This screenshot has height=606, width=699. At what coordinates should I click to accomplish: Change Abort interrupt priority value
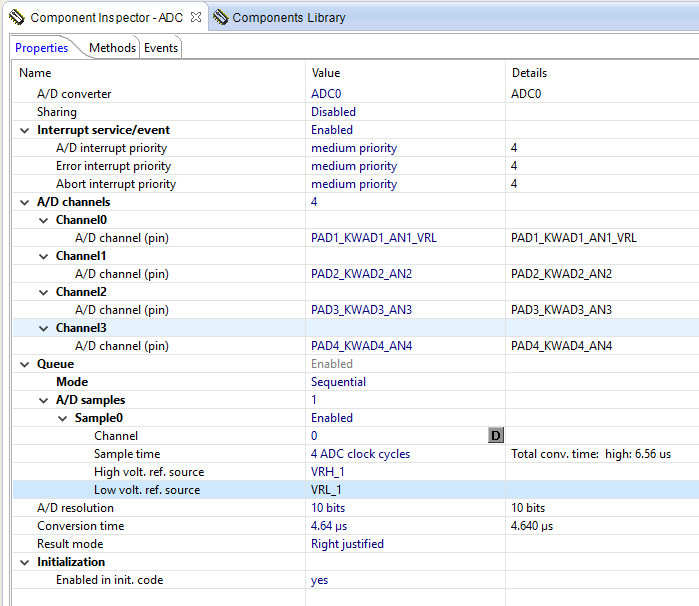point(354,184)
